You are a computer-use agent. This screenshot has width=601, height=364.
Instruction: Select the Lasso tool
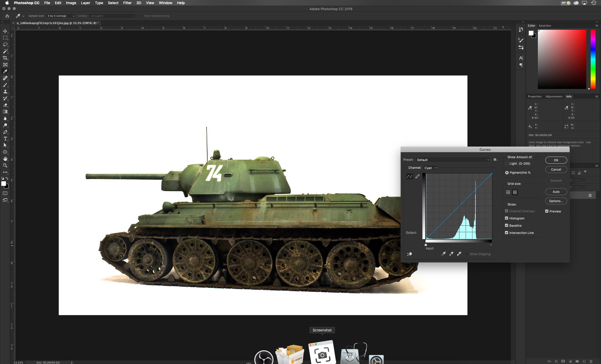[5, 45]
